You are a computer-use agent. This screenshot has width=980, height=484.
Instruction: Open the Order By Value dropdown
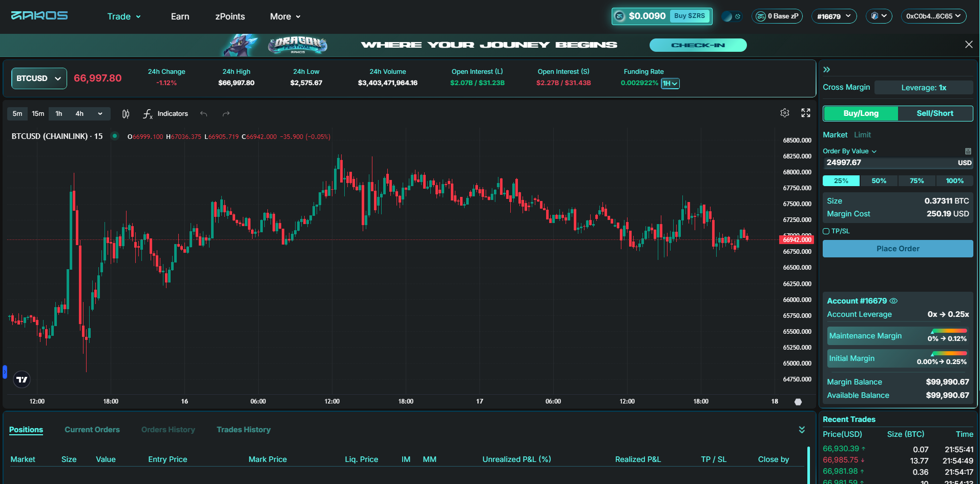tap(849, 151)
